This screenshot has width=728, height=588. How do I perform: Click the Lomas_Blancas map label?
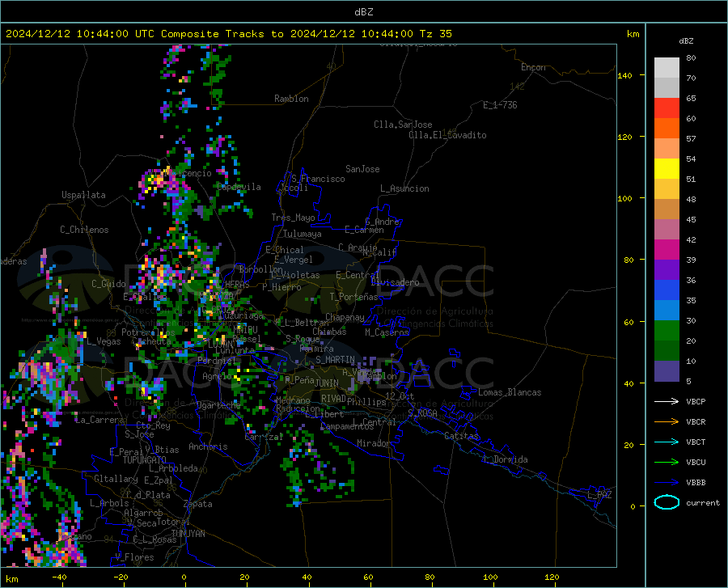point(510,392)
